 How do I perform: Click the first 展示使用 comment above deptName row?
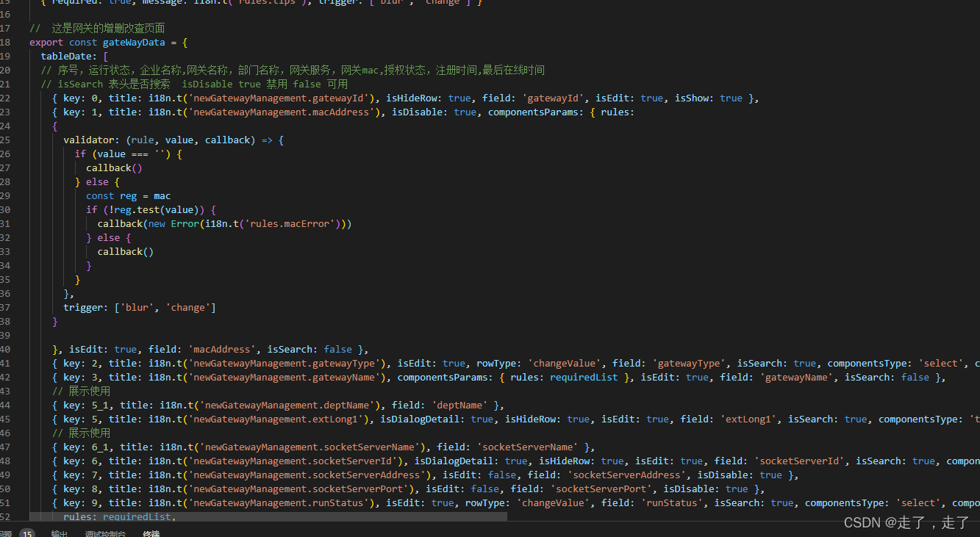coord(81,392)
